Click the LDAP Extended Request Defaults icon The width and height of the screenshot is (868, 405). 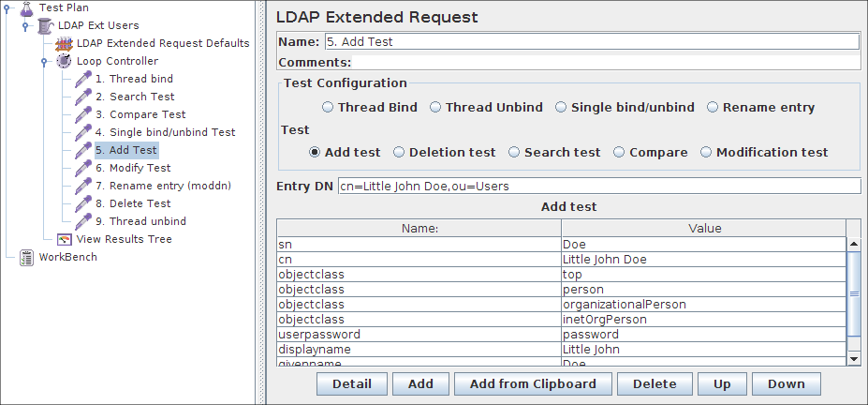pos(64,43)
